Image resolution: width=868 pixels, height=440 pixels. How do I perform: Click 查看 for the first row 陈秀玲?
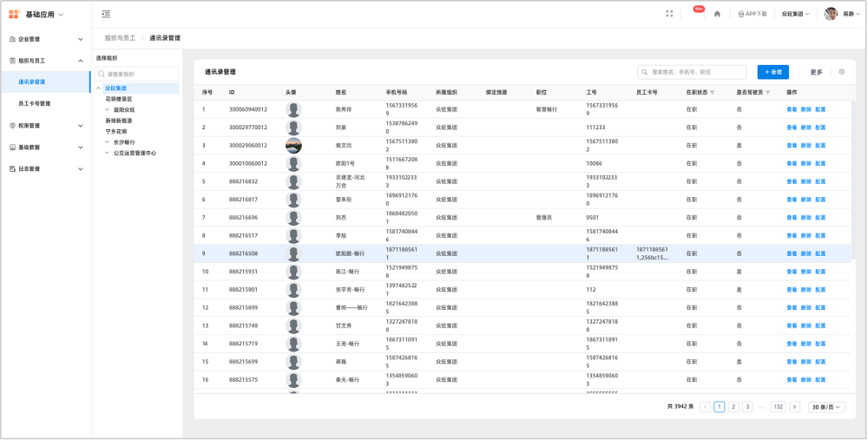click(791, 110)
